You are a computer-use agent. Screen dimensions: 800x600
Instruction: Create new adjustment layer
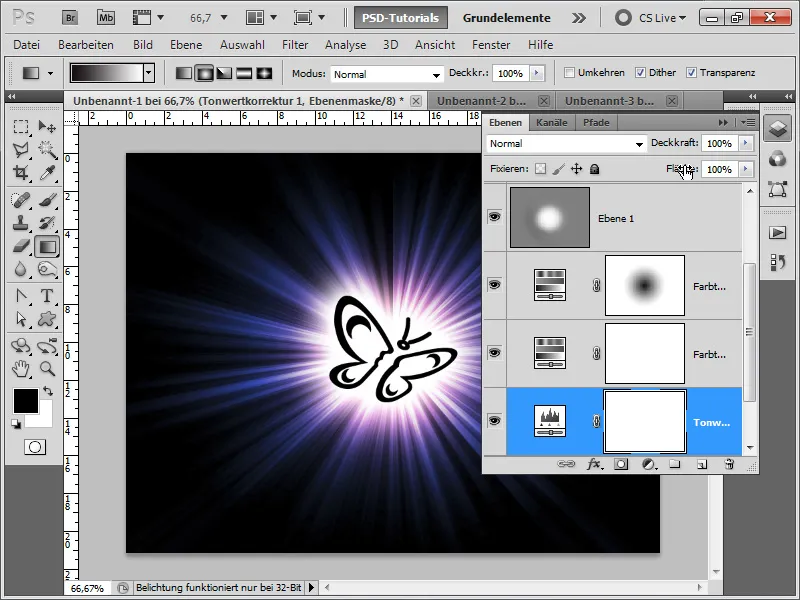point(648,464)
